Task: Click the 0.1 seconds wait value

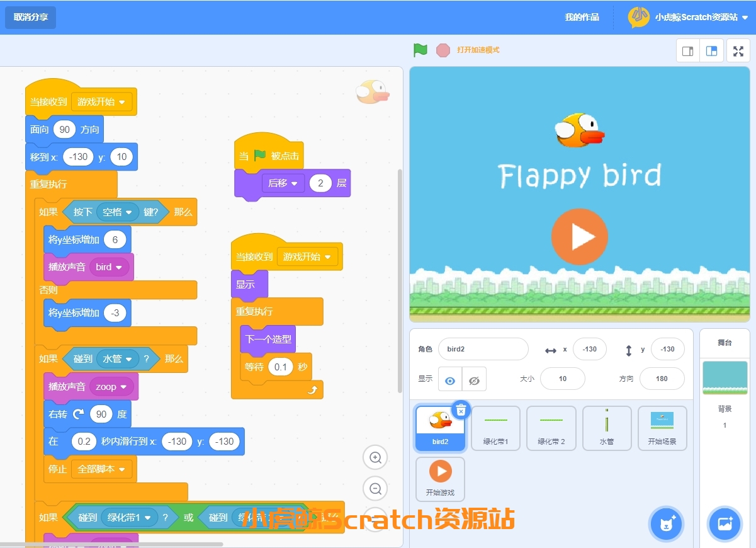Action: point(281,367)
